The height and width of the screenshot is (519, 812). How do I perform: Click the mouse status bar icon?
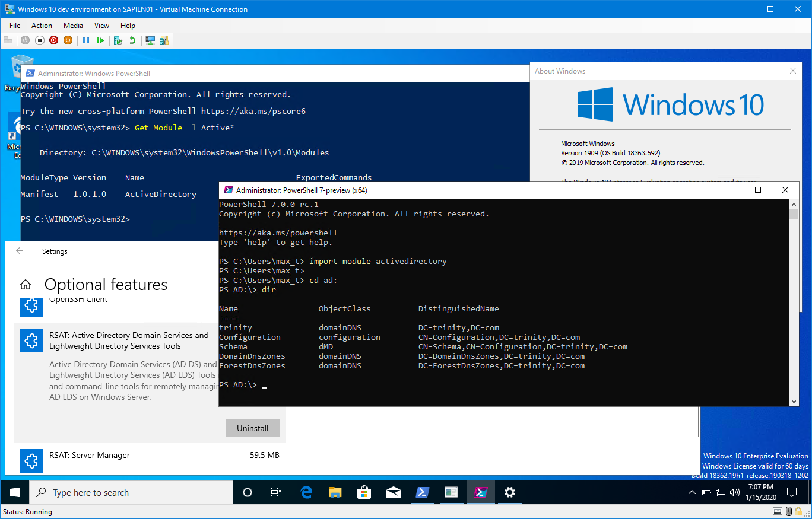[789, 511]
